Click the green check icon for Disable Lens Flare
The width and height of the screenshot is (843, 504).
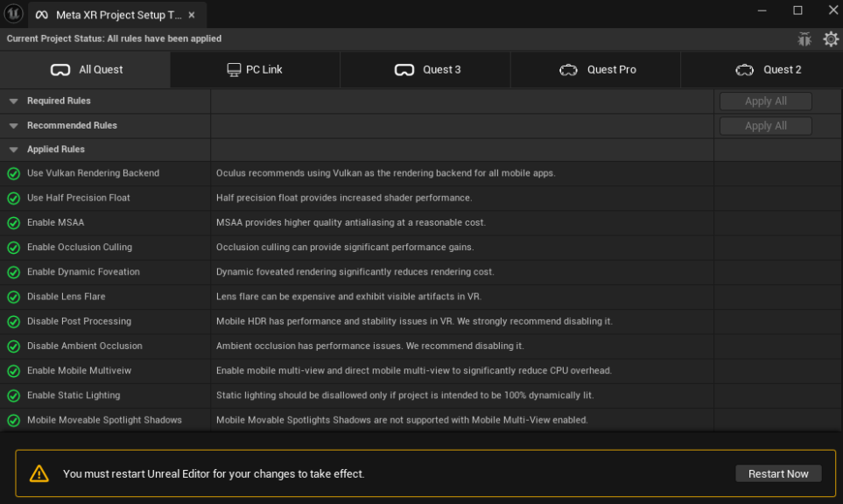pos(13,297)
